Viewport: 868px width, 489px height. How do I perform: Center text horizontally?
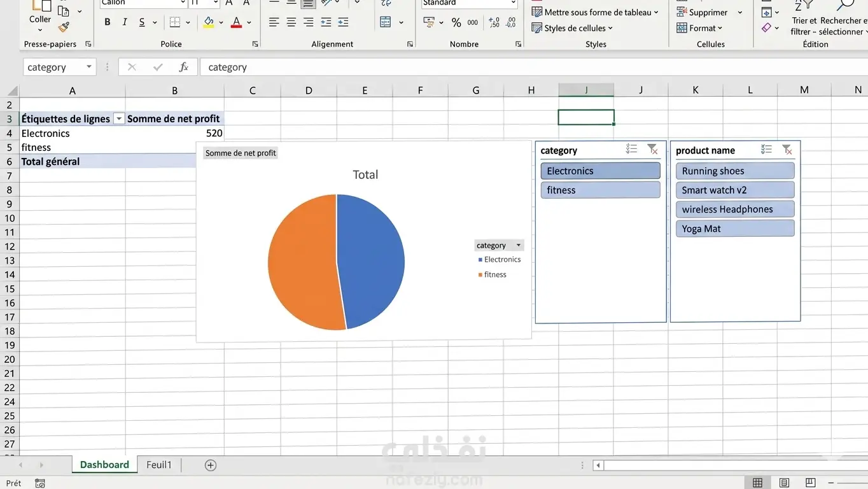[x=291, y=22]
